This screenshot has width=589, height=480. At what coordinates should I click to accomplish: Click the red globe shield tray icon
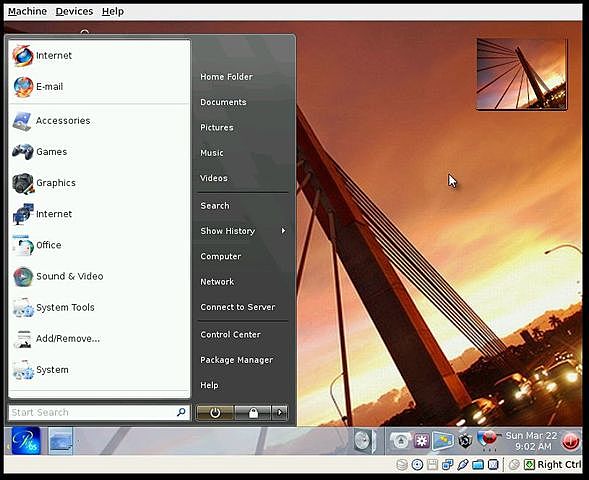pyautogui.click(x=488, y=439)
